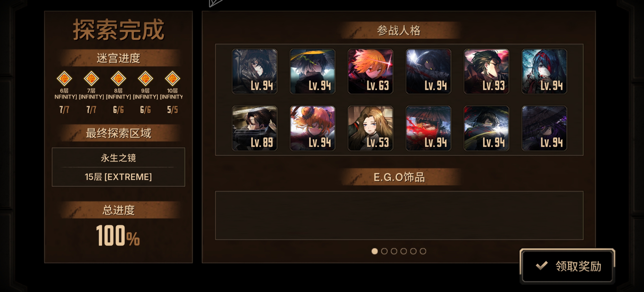Select the orange-bun Lv.94 character portrait
Screen dimensions: 644x292
coord(312,128)
